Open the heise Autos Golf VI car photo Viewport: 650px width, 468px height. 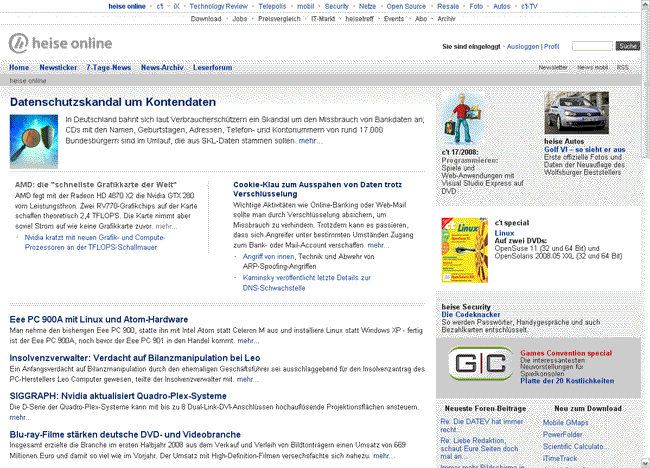point(577,113)
